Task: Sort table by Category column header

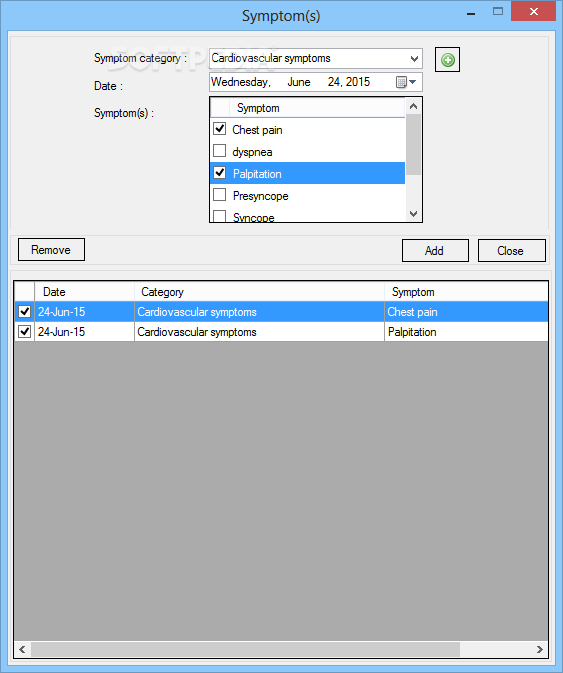Action: pos(259,292)
